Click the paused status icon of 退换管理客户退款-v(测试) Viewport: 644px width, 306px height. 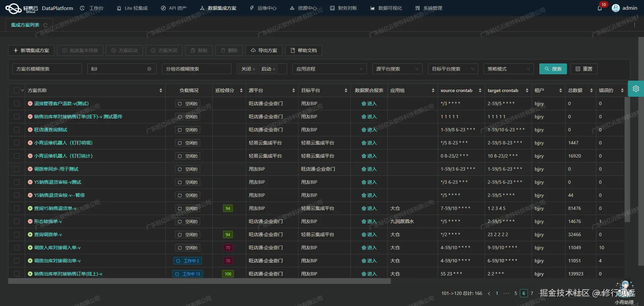coord(30,103)
